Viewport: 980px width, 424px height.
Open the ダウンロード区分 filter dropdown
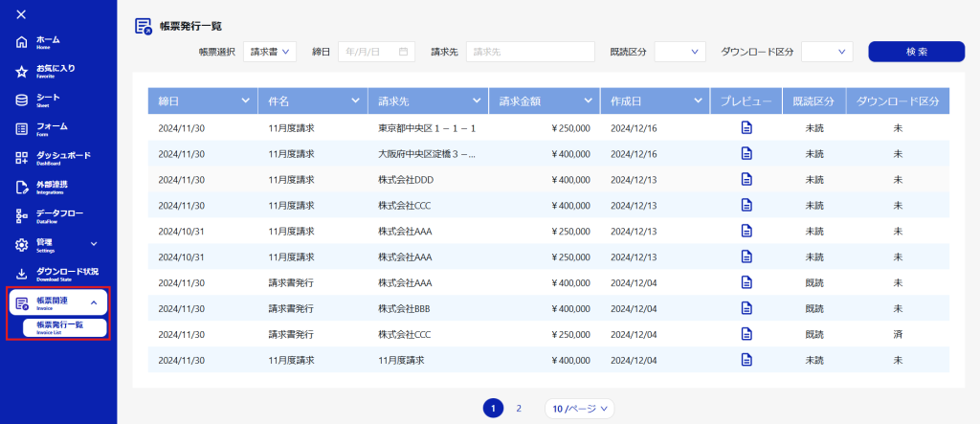pos(826,52)
